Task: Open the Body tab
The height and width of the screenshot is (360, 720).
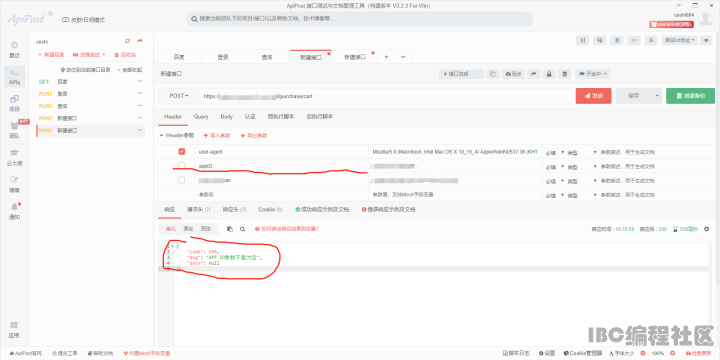Action: tap(226, 117)
